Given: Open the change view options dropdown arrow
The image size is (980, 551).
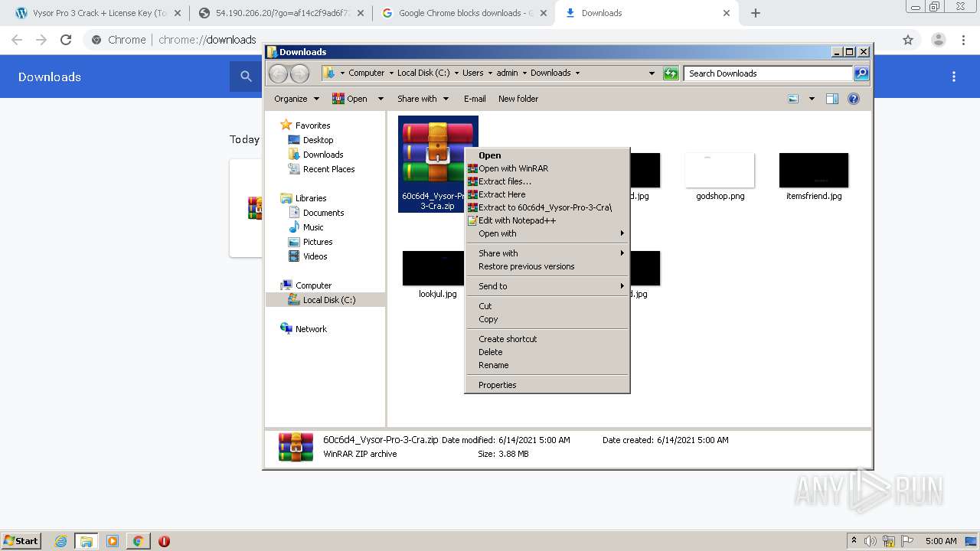Looking at the screenshot, I should click(812, 99).
